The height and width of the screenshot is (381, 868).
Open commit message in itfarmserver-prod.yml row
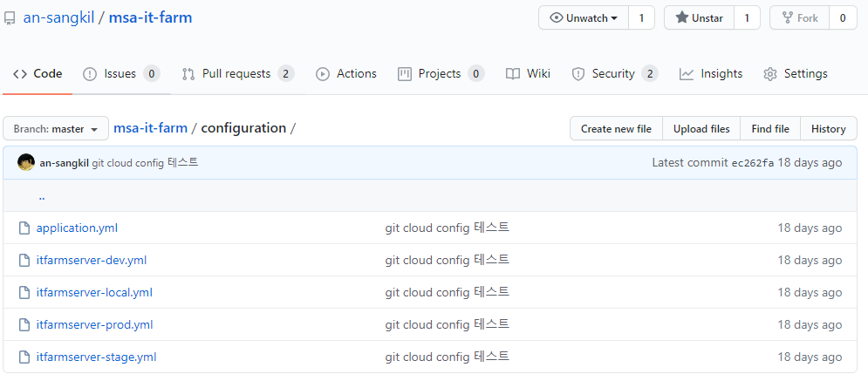click(448, 324)
